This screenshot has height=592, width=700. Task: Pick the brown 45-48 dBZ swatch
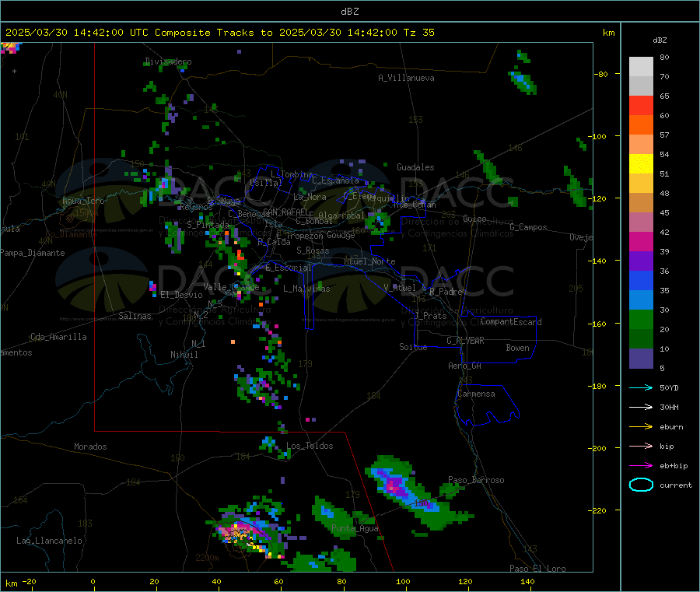pos(641,203)
